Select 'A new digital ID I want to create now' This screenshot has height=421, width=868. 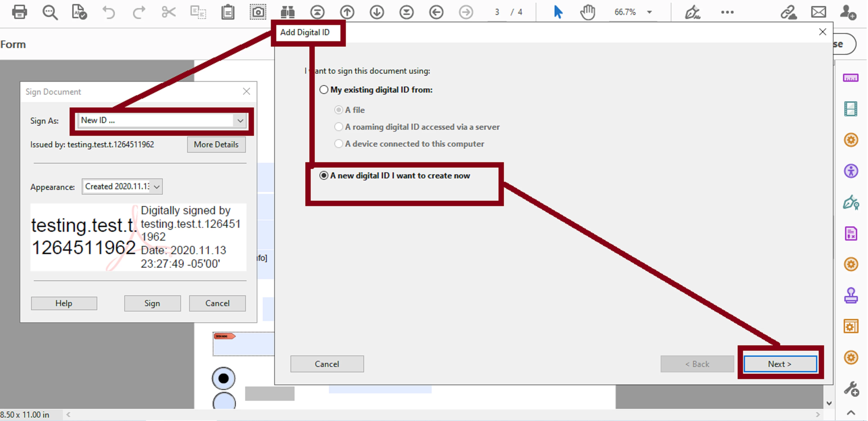click(324, 176)
